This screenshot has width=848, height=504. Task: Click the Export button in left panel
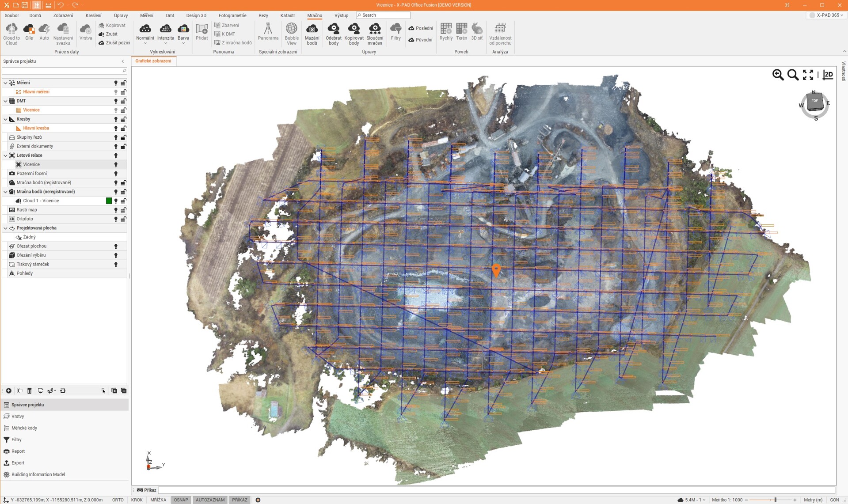18,463
